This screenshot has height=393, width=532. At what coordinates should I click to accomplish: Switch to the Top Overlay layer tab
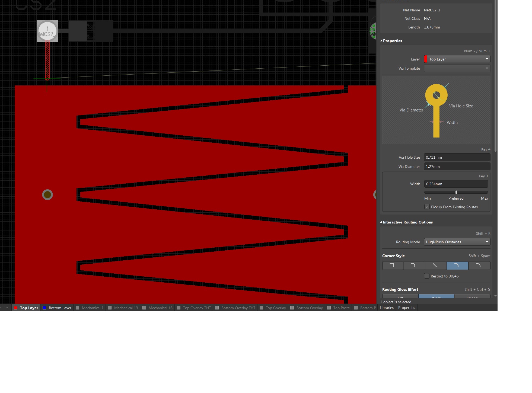[273, 308]
